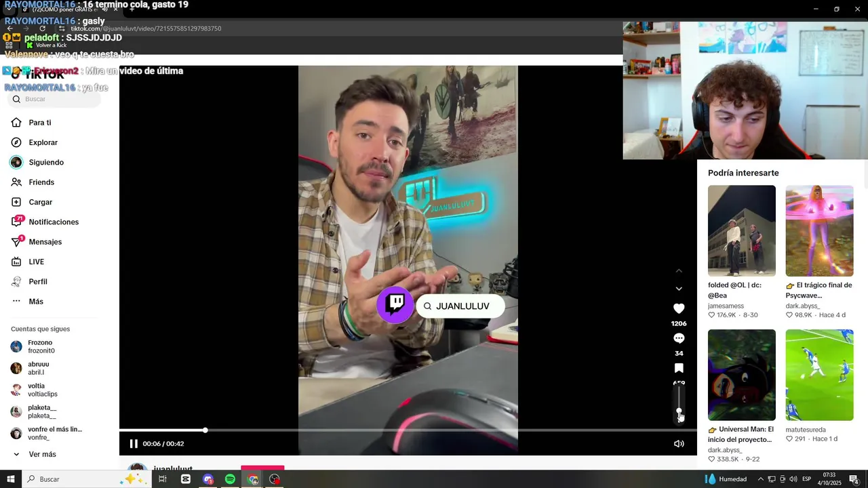Screen dimensions: 868x488
Task: Click the TikTok Buscar search field
Action: pyautogui.click(x=54, y=99)
